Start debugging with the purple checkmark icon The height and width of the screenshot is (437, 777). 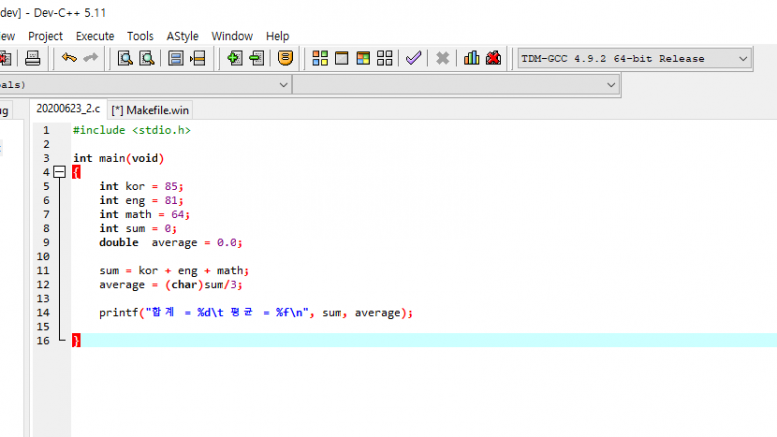[414, 58]
